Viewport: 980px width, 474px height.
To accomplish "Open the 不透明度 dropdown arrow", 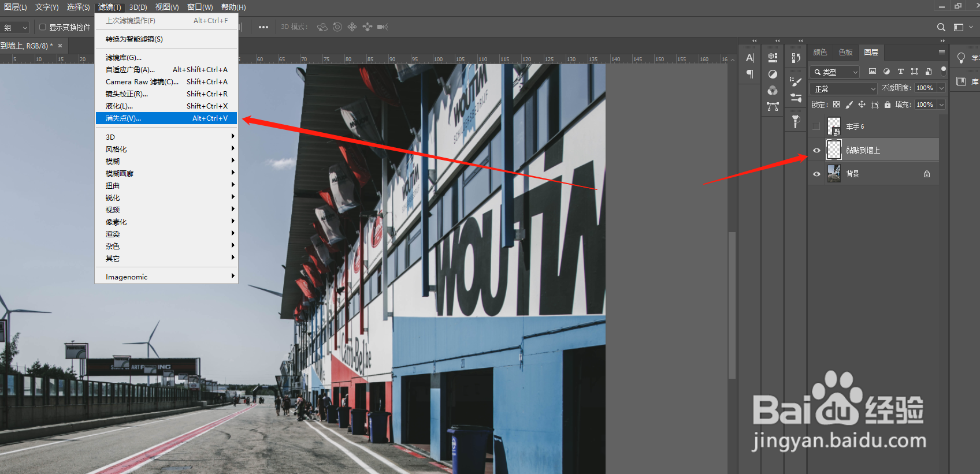I will click(x=941, y=88).
